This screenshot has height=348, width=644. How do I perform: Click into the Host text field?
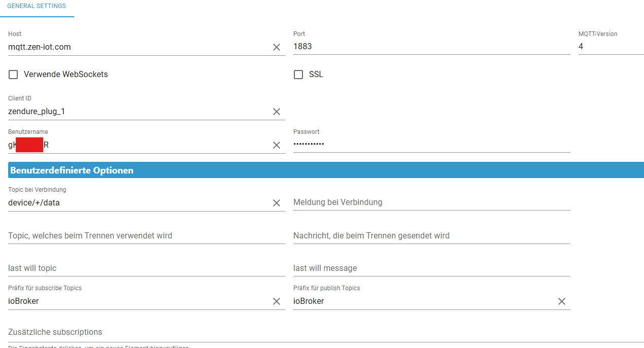(137, 47)
